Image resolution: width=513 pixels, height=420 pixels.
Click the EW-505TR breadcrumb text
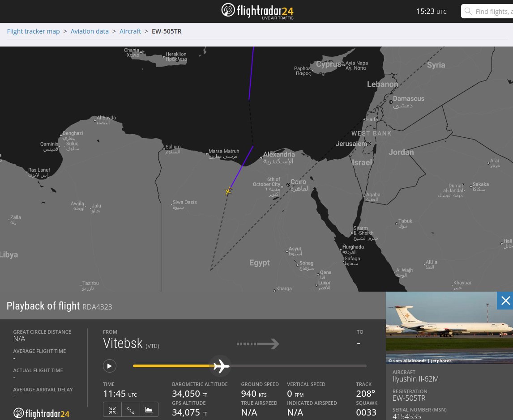pos(167,31)
